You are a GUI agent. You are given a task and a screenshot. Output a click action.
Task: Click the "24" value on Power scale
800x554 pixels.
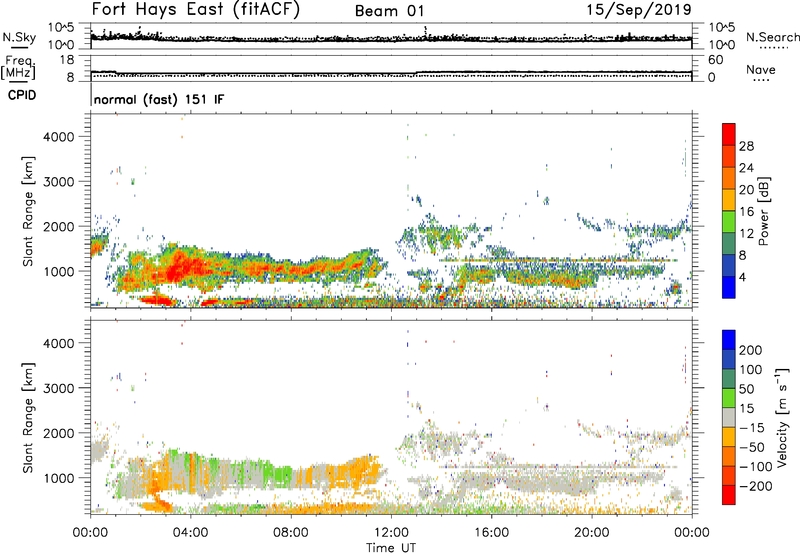[x=746, y=168]
